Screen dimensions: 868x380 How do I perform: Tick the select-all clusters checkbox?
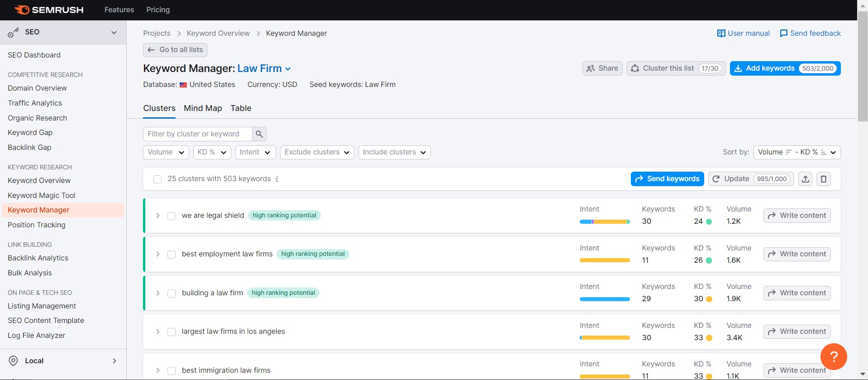point(157,179)
